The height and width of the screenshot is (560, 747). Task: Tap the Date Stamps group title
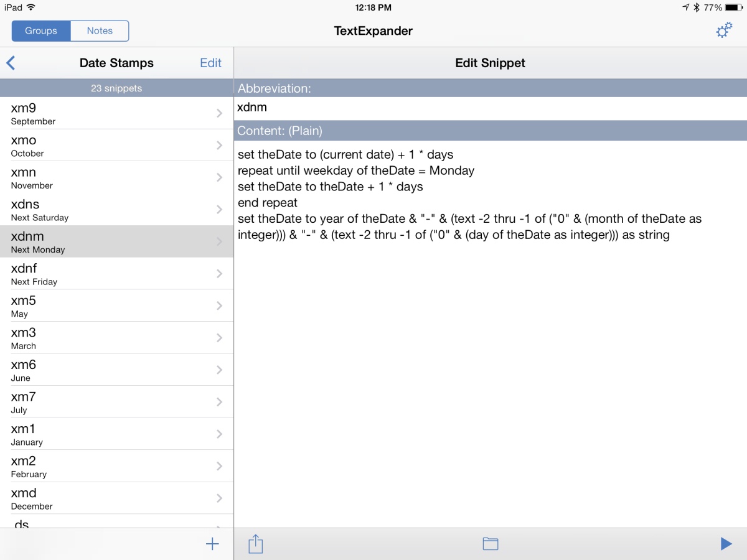116,63
